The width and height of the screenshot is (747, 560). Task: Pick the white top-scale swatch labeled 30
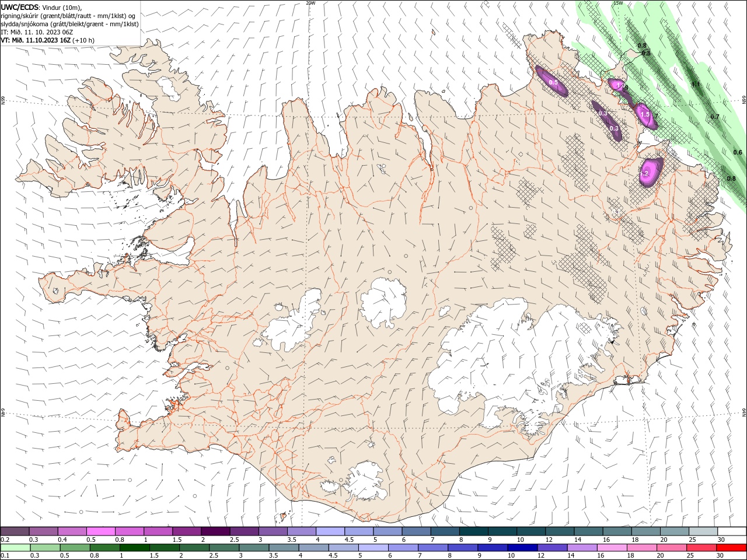[x=732, y=531]
